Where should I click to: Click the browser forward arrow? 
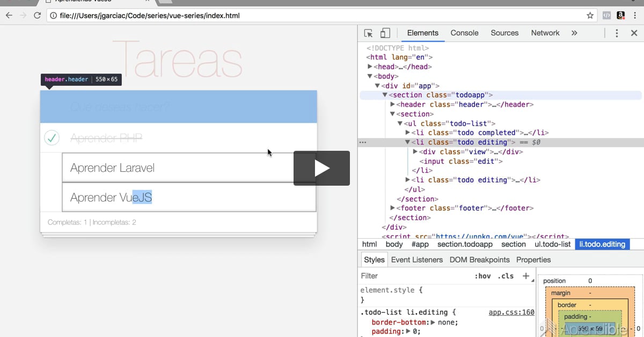point(23,16)
